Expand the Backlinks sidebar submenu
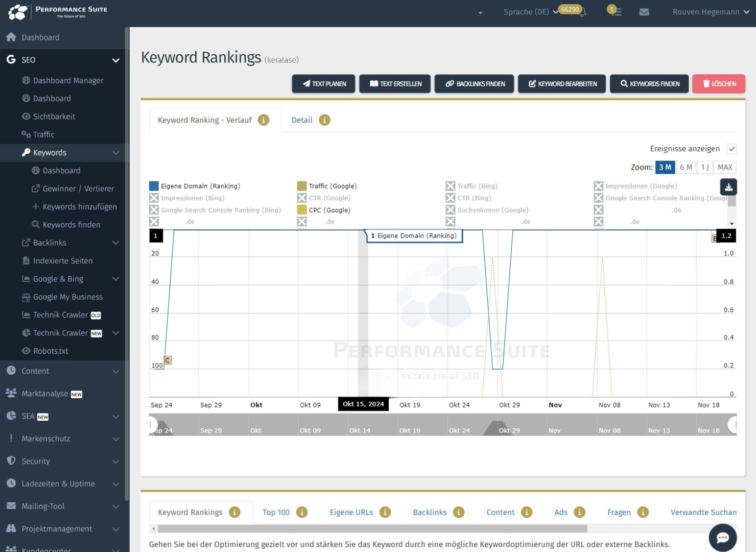This screenshot has height=552, width=756. (116, 243)
